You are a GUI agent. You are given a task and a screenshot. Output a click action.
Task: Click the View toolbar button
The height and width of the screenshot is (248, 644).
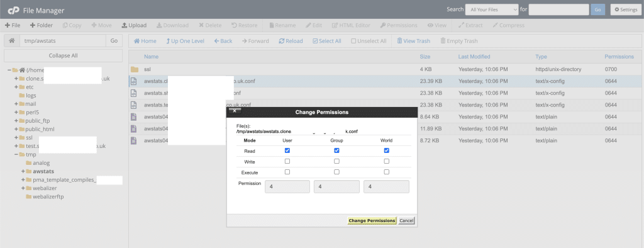(437, 25)
